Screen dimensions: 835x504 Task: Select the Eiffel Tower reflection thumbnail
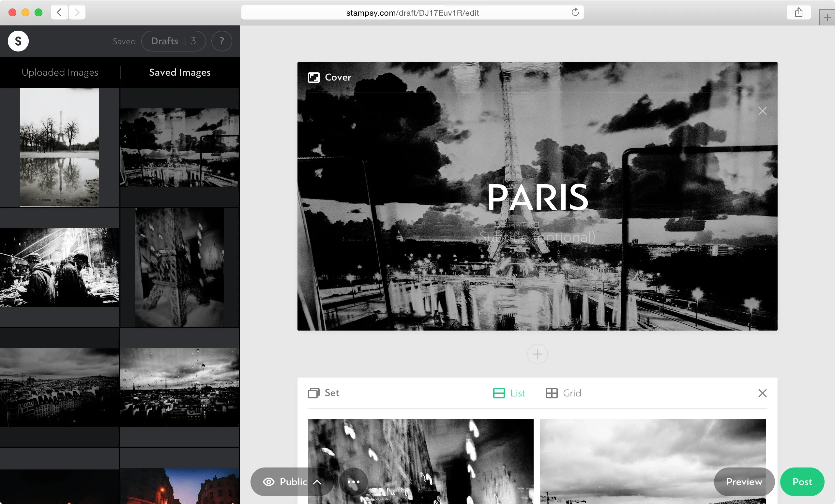(x=59, y=147)
